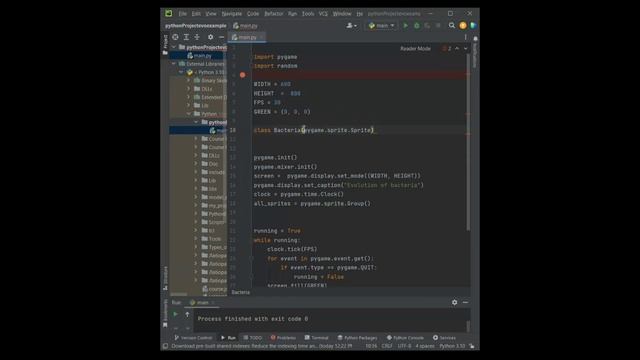Open the Window menu
640x360 pixels.
[x=342, y=13]
